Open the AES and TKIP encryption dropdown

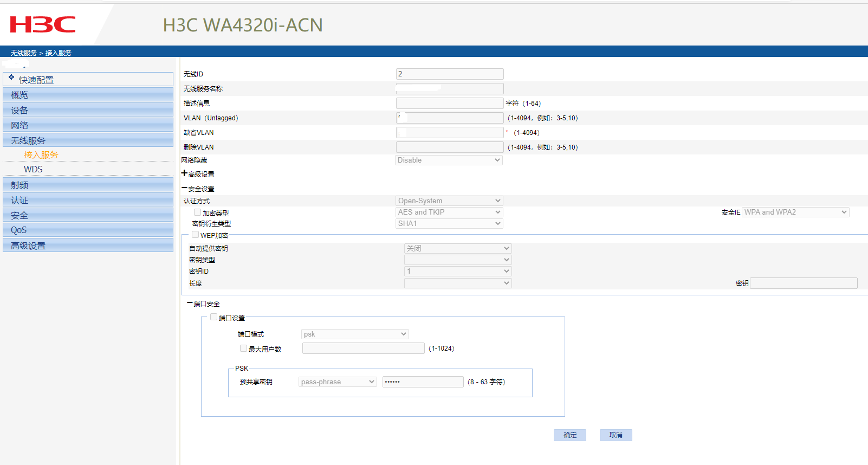click(x=450, y=212)
